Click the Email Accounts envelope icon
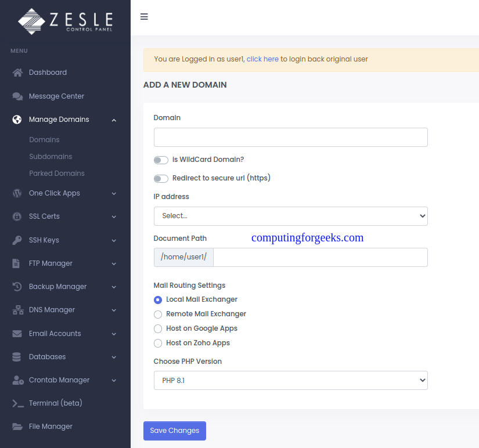 (17, 334)
